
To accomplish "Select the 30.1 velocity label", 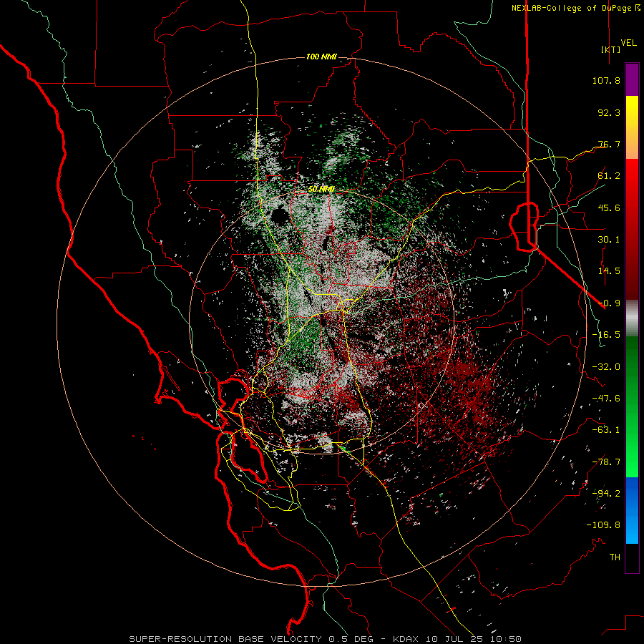I will click(609, 240).
